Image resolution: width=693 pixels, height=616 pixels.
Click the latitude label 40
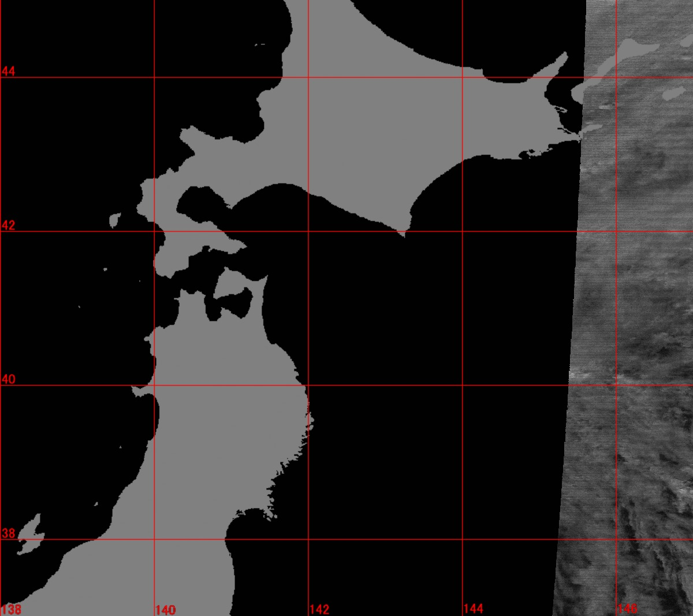8,380
